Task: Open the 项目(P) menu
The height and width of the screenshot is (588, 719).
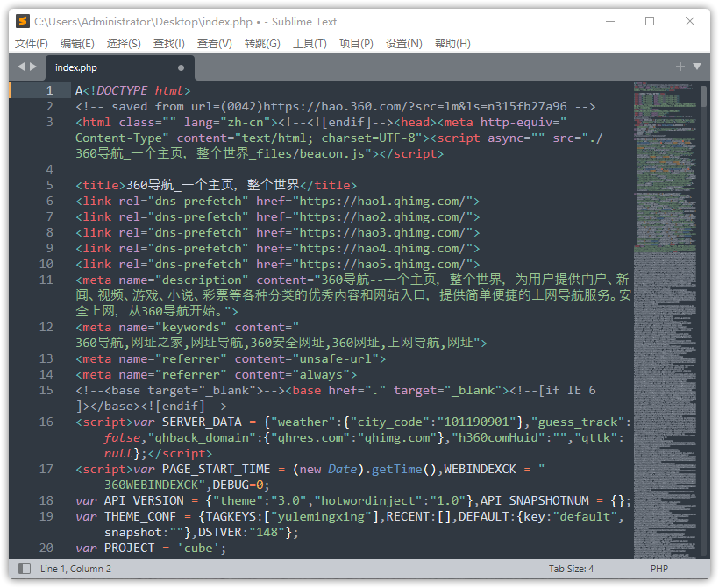Action: tap(356, 44)
